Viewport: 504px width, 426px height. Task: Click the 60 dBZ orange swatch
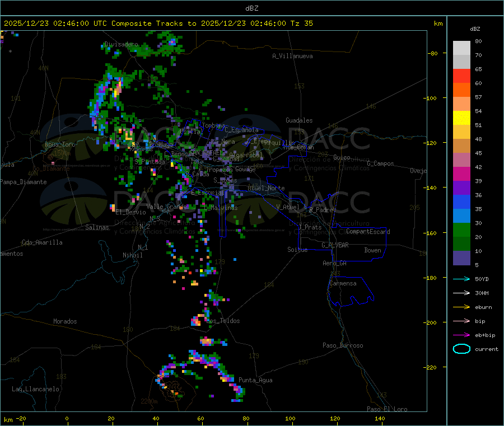461,90
